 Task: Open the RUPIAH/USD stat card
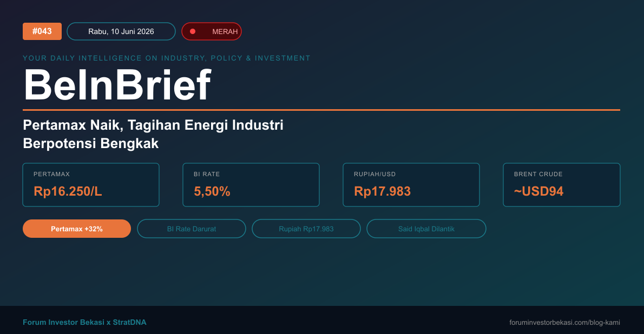[411, 185]
